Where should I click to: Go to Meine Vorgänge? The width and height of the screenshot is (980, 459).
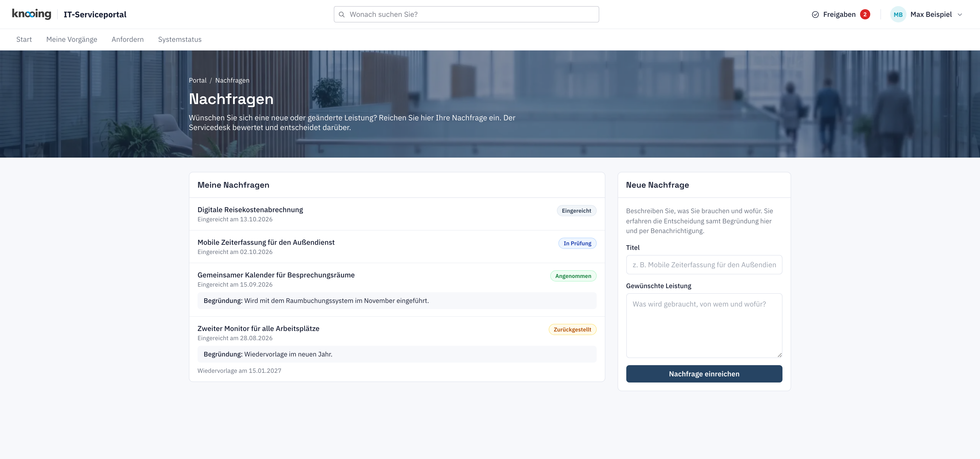pyautogui.click(x=71, y=40)
